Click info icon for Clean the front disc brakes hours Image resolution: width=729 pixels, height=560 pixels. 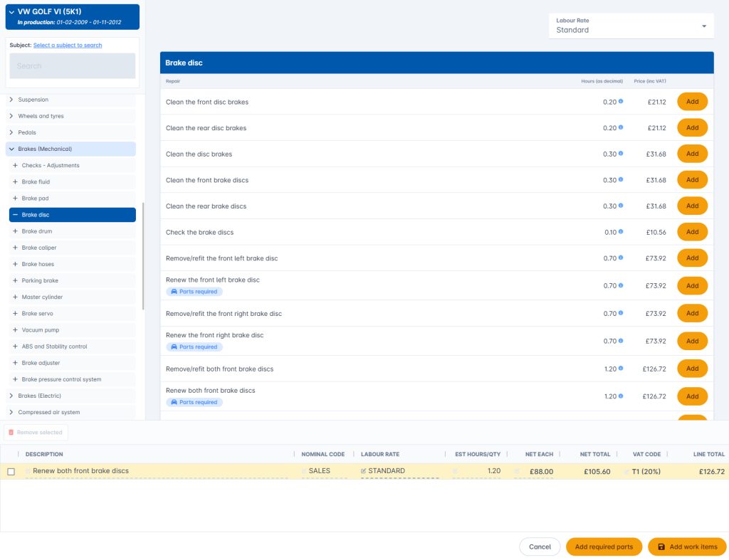[x=621, y=102]
